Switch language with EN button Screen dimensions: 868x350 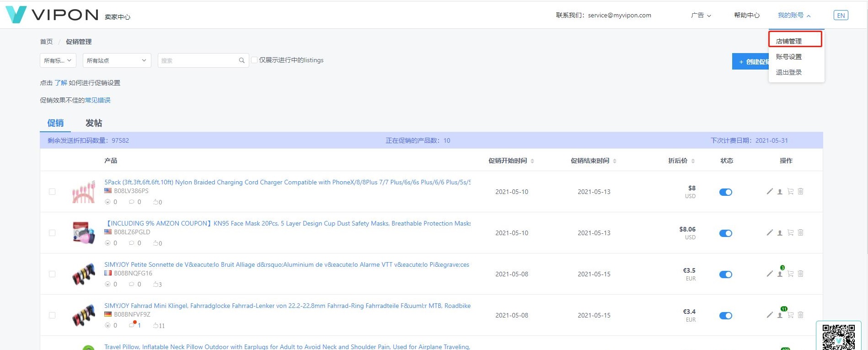[841, 15]
